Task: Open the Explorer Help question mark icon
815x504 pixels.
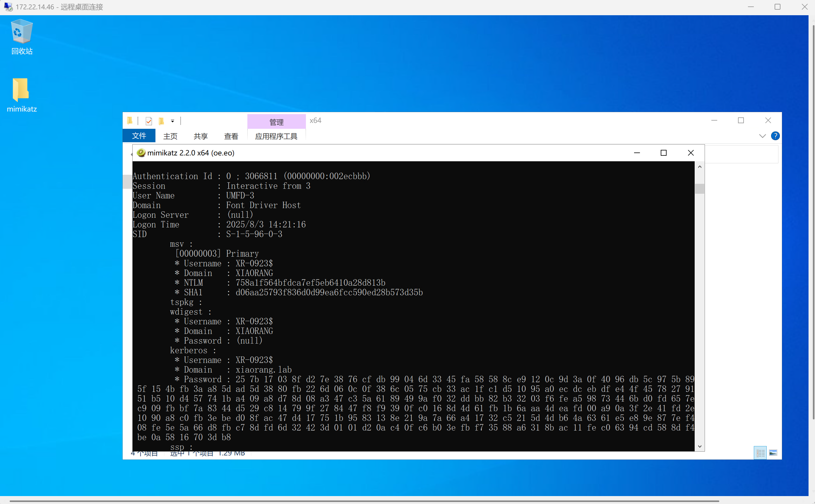Action: (775, 136)
